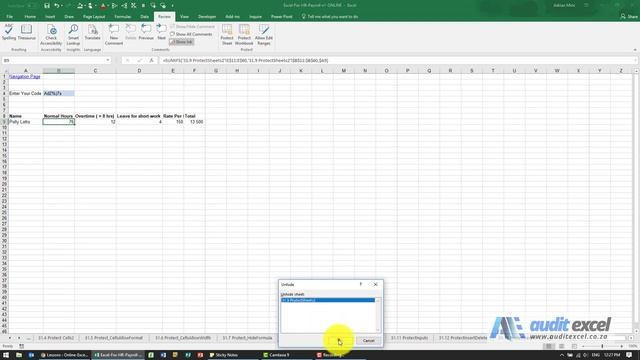Open the View tab
This screenshot has width=640, height=360.
(x=184, y=17)
